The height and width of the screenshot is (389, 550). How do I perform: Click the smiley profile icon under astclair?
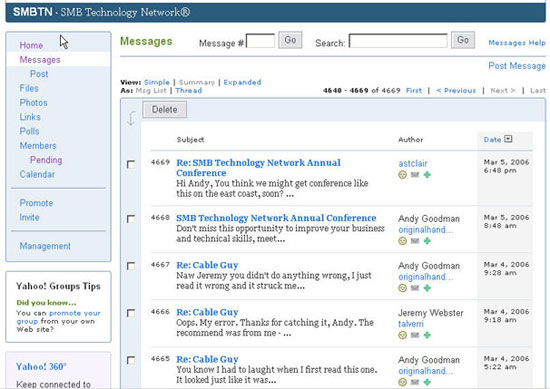[x=402, y=175]
